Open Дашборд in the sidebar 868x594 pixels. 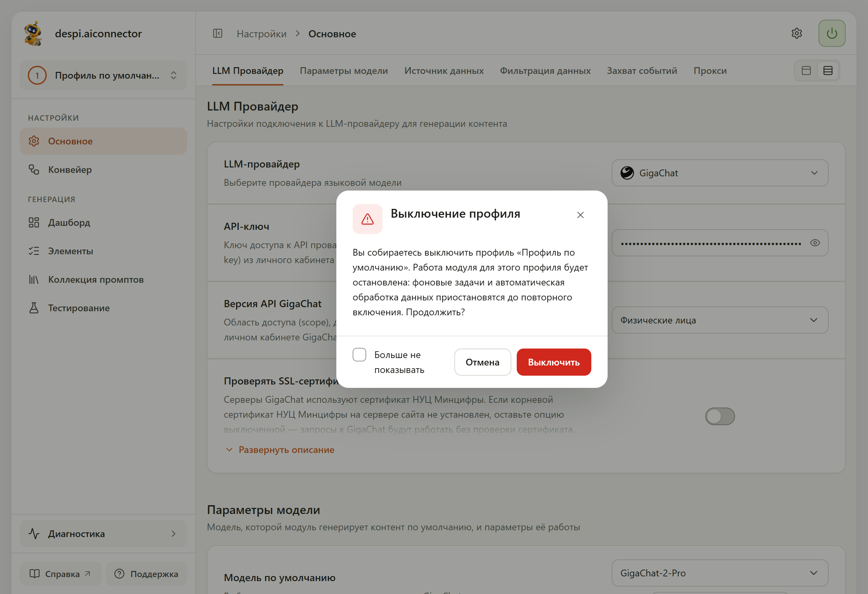(103, 223)
